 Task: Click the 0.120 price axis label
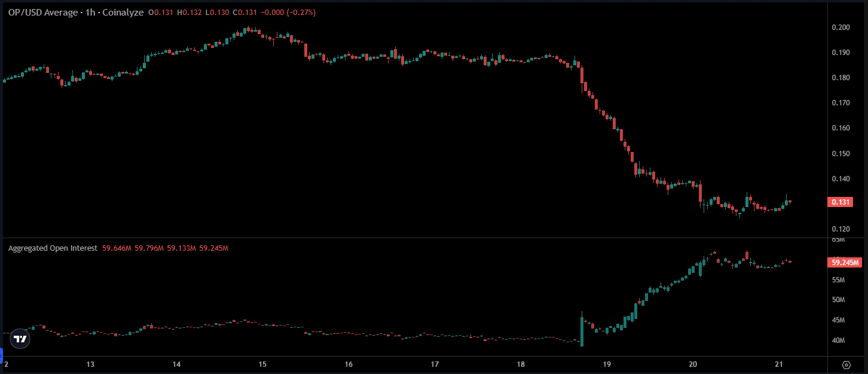(841, 229)
